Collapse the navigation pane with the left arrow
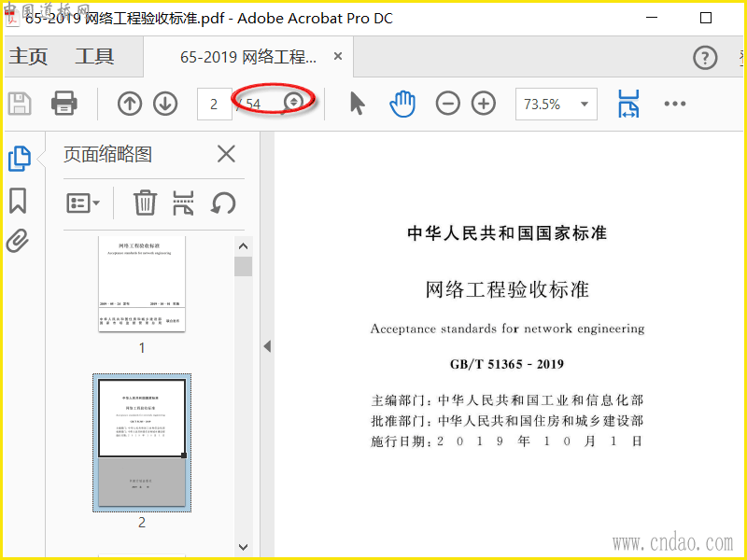This screenshot has height=560, width=747. pos(267,346)
